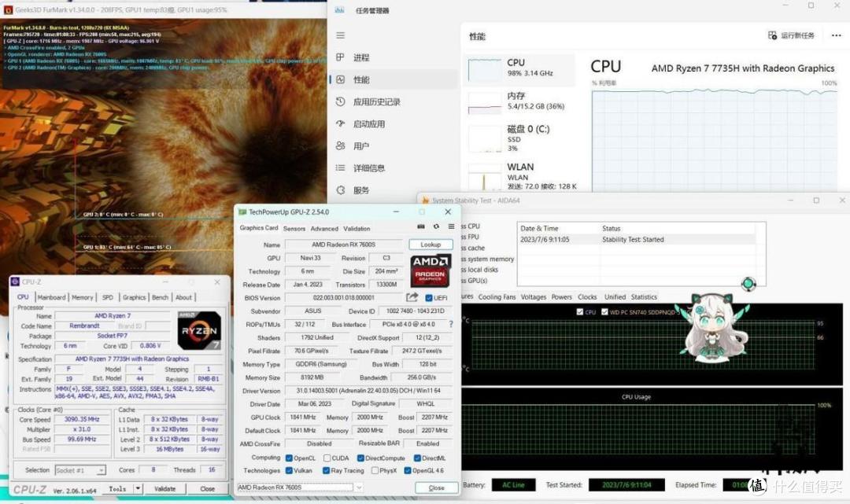Open the Services gear icon in sidebar
This screenshot has height=504, width=850.
(341, 190)
